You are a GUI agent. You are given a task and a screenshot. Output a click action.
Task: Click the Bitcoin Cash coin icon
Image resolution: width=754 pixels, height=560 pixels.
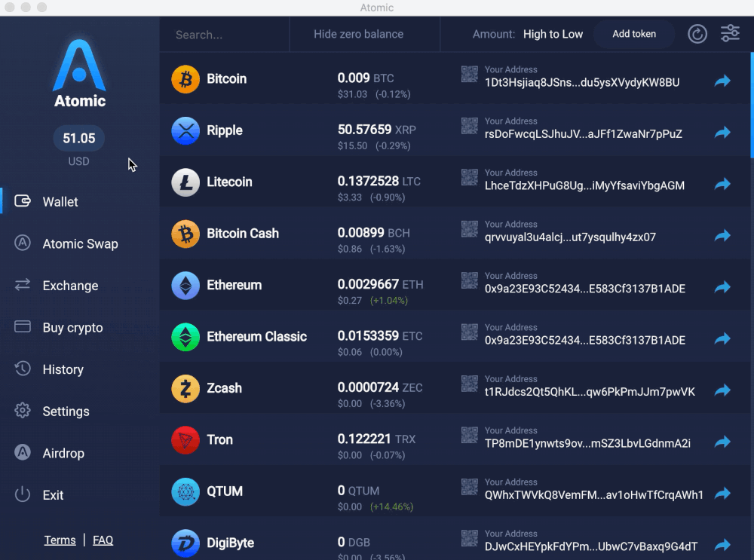click(x=185, y=234)
